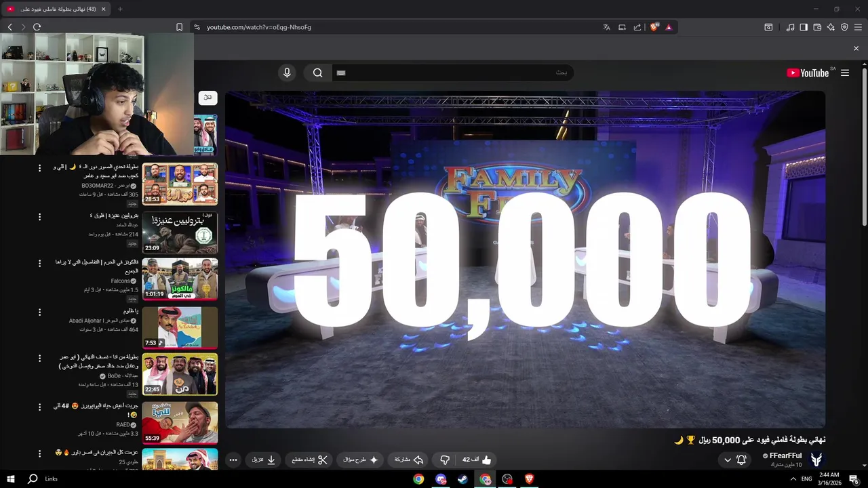
Task: Click the تنزيل download button
Action: pyautogui.click(x=264, y=460)
